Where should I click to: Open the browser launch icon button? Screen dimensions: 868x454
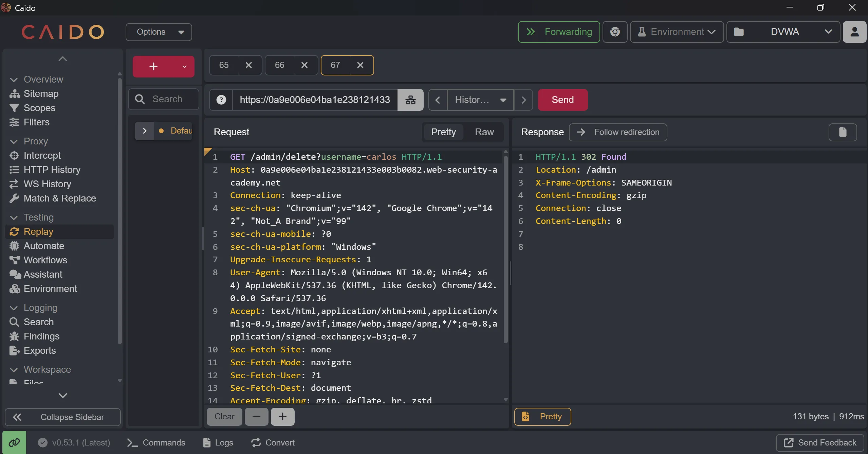tap(615, 32)
